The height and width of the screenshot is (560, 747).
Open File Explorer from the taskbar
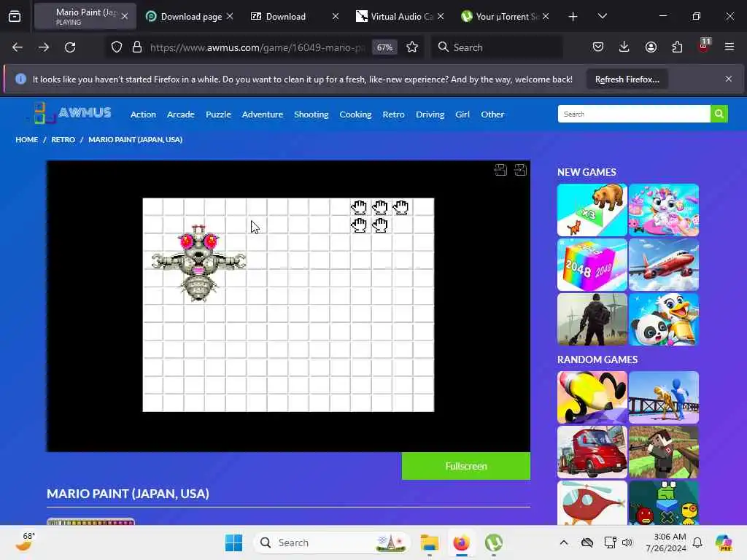pos(429,542)
